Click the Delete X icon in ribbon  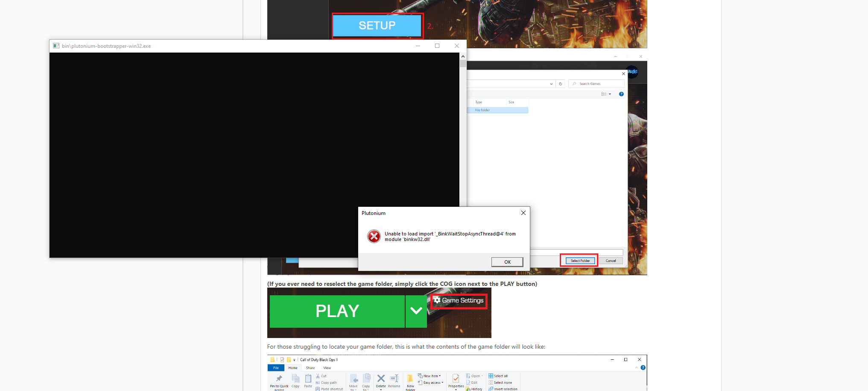click(x=381, y=379)
